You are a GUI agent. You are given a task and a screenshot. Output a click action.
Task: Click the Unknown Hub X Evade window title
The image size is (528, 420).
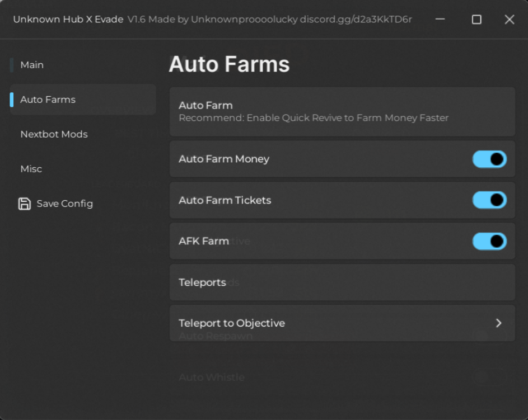tap(68, 20)
